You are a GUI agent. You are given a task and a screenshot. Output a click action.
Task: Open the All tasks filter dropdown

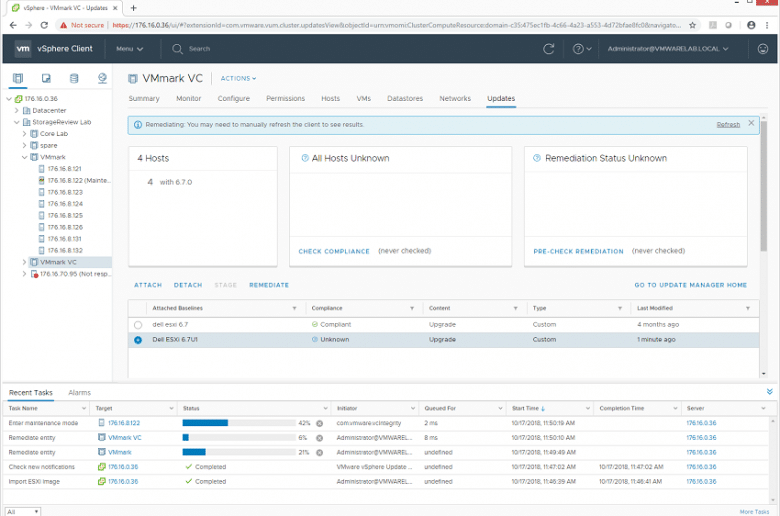pyautogui.click(x=22, y=512)
